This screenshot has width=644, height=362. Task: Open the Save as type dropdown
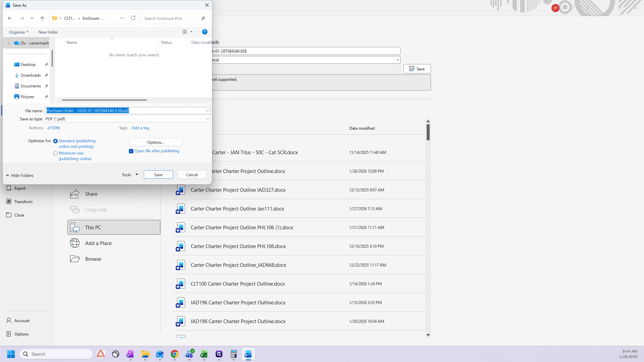click(208, 119)
